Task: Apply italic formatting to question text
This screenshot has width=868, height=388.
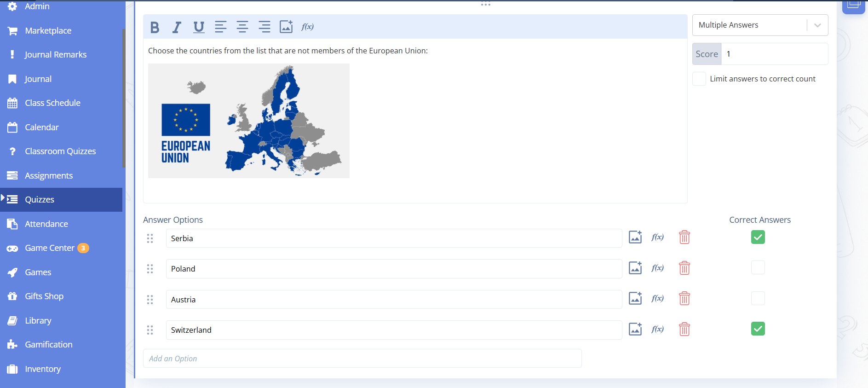Action: (x=177, y=27)
